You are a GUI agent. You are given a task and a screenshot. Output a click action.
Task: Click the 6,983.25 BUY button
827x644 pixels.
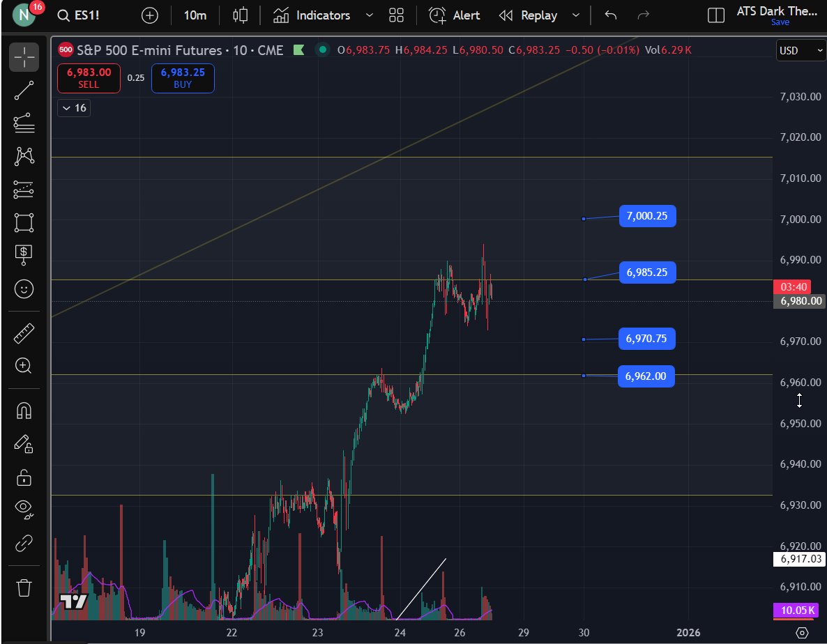[183, 78]
